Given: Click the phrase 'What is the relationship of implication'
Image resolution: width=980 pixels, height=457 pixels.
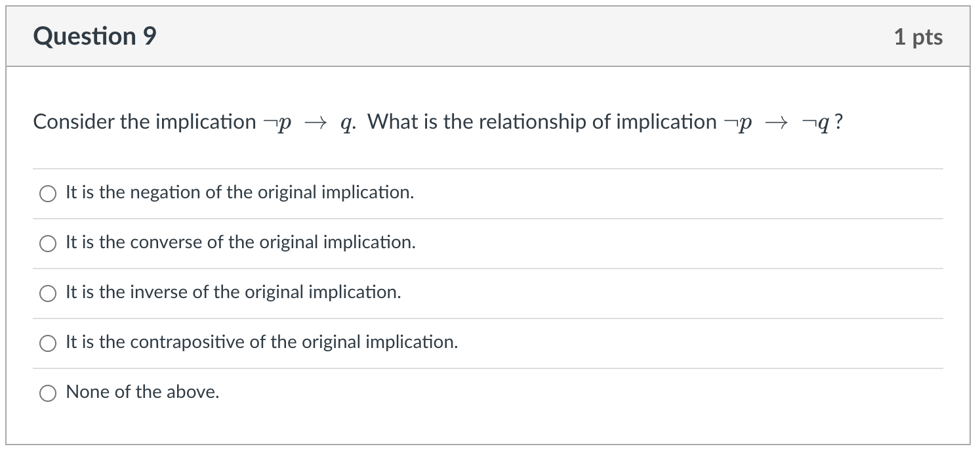Looking at the screenshot, I should (542, 121).
